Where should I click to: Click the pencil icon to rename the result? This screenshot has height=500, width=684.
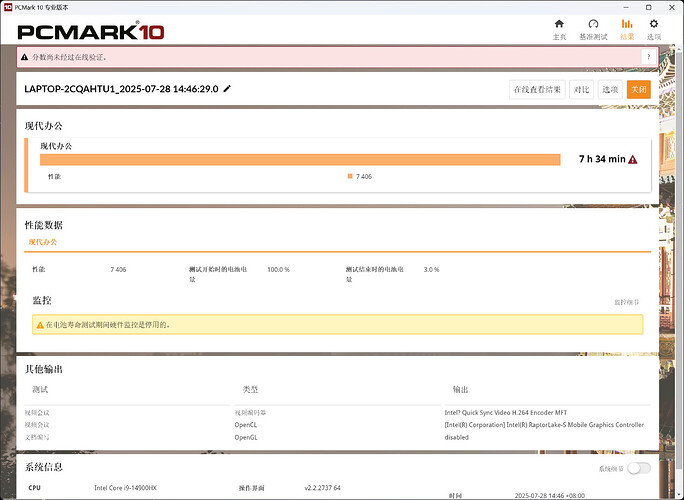point(227,89)
